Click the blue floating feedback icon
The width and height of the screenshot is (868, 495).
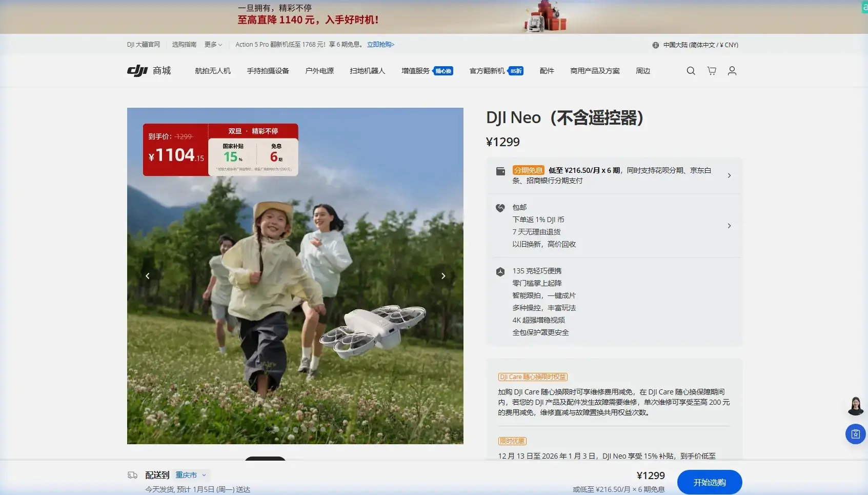855,434
